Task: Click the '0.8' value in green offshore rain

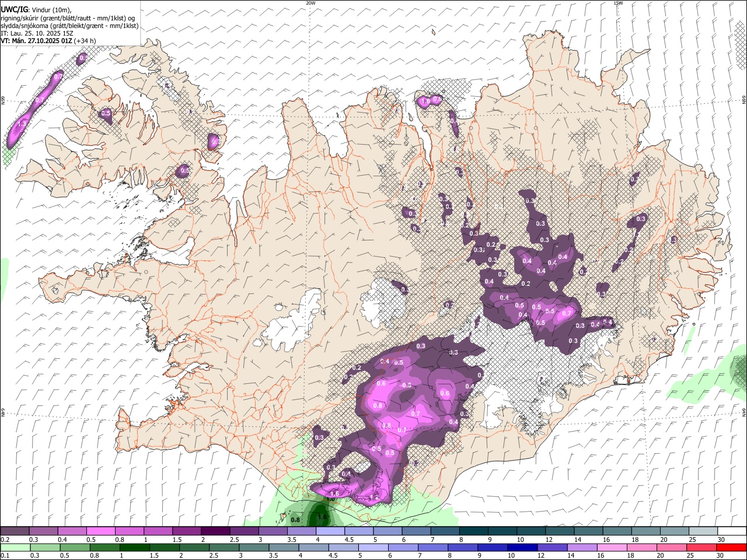Action: pos(295,520)
